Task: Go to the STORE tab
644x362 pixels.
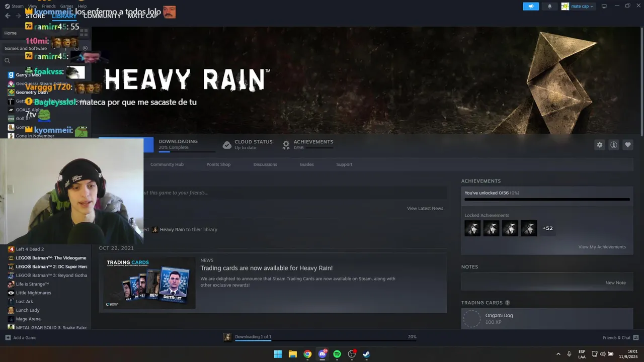Action: pos(35,16)
